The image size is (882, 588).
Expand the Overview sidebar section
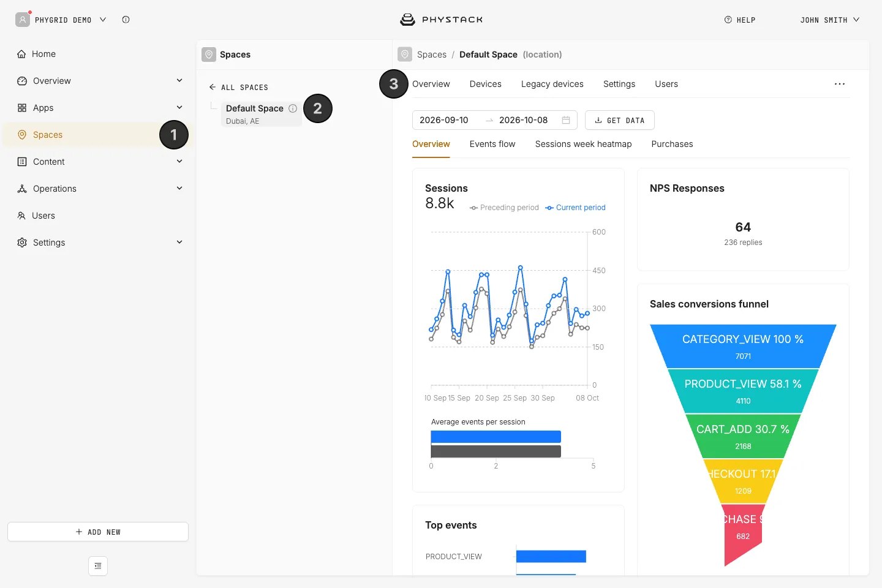[179, 80]
